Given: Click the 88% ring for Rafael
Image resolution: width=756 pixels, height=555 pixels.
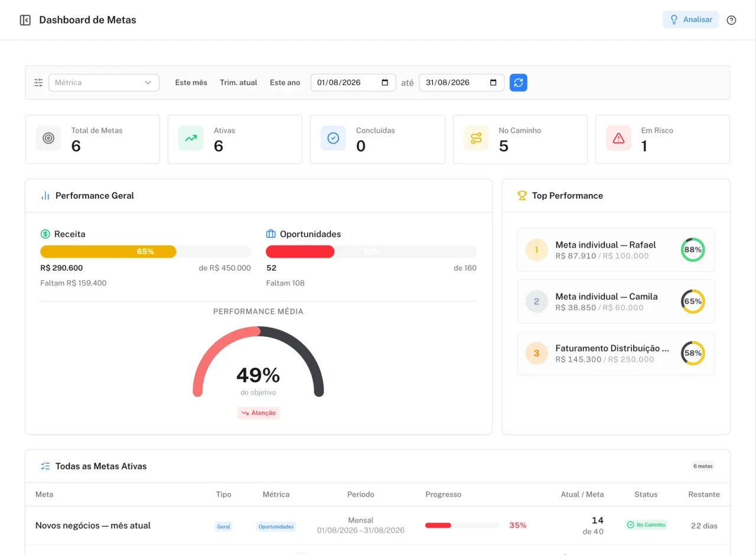Looking at the screenshot, I should 693,250.
